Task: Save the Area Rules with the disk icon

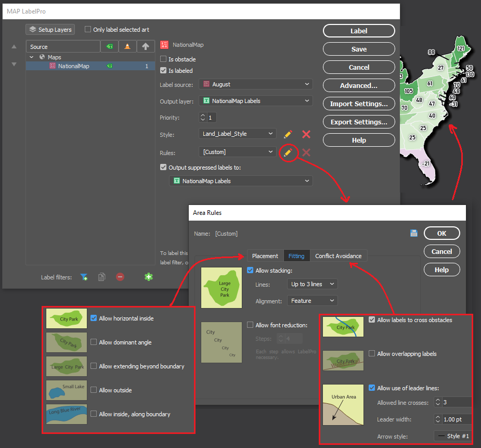Action: point(413,233)
